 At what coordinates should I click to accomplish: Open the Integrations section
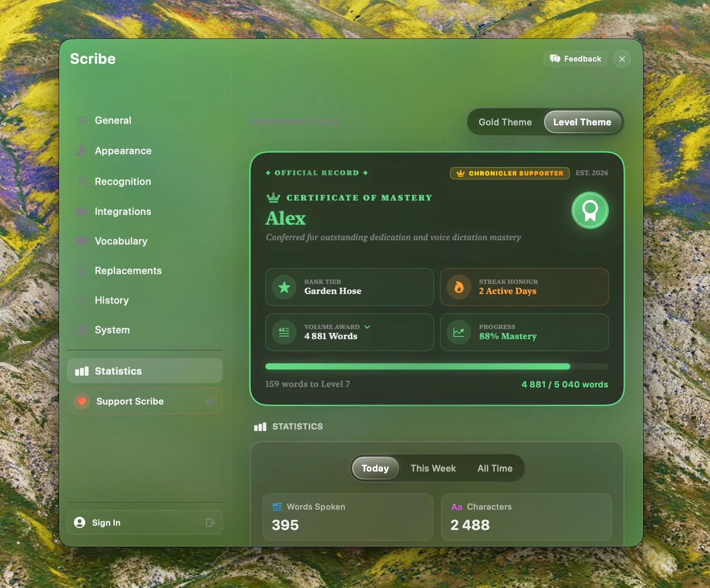coord(144,211)
